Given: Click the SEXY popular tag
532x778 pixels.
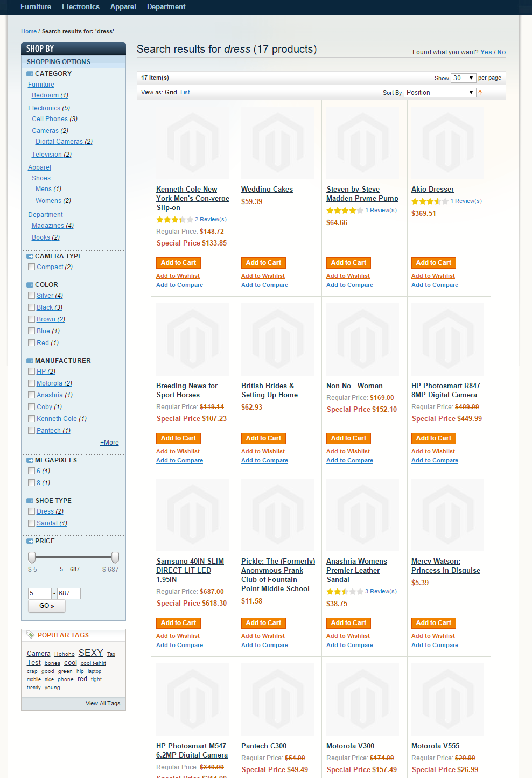Looking at the screenshot, I should (90, 653).
